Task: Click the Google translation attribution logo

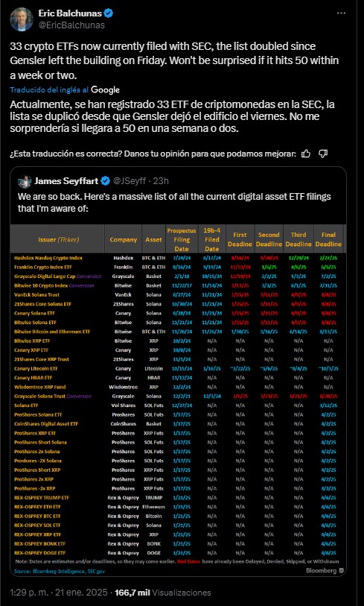Action: click(106, 90)
